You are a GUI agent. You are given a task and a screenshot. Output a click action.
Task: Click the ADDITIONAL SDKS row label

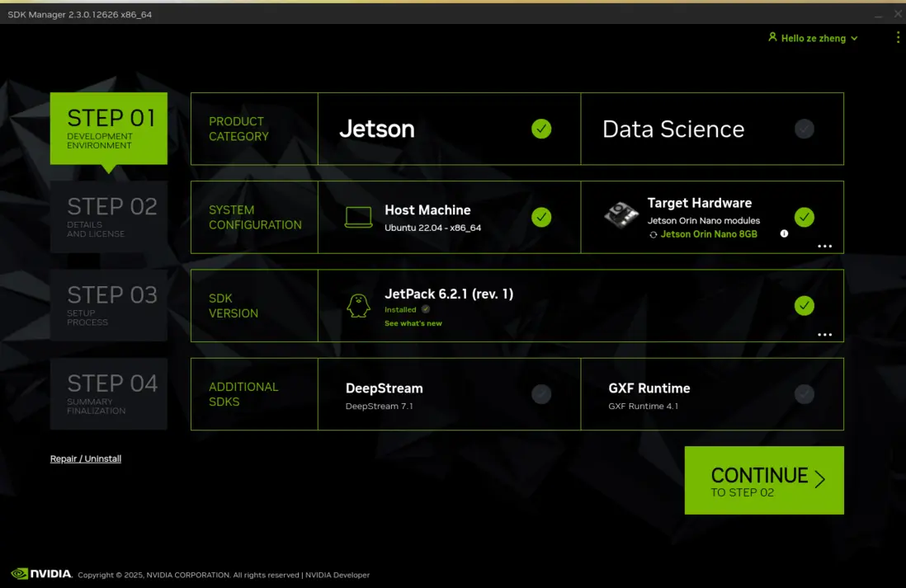pyautogui.click(x=243, y=394)
